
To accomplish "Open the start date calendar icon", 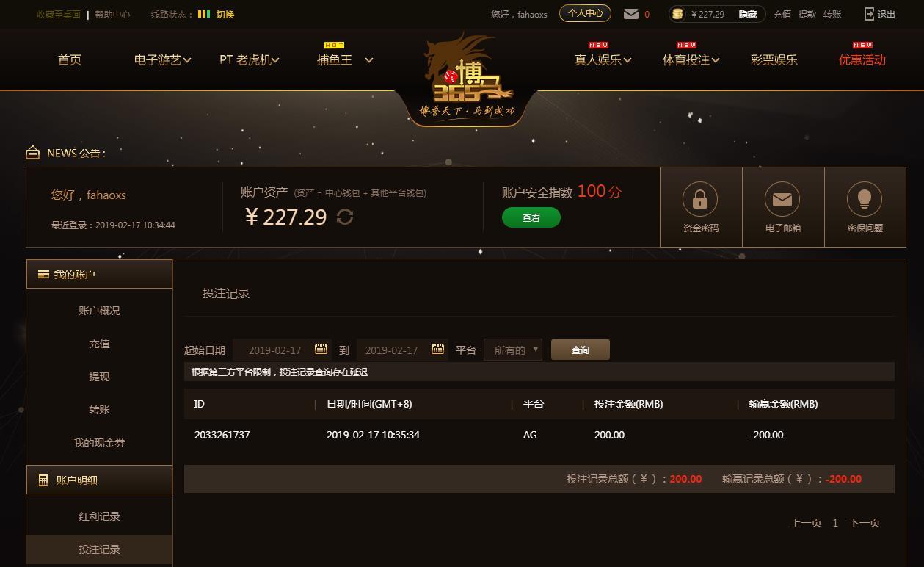I will [321, 349].
